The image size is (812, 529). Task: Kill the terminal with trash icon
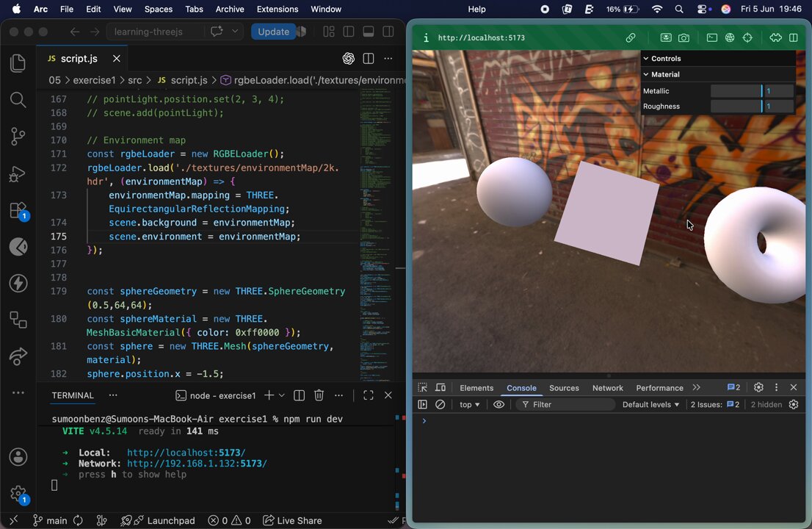(319, 395)
